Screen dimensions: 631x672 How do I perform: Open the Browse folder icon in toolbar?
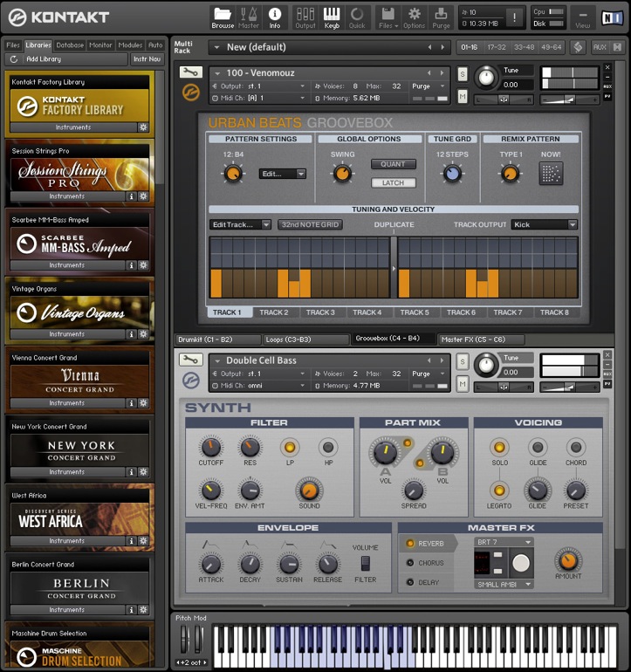point(223,17)
